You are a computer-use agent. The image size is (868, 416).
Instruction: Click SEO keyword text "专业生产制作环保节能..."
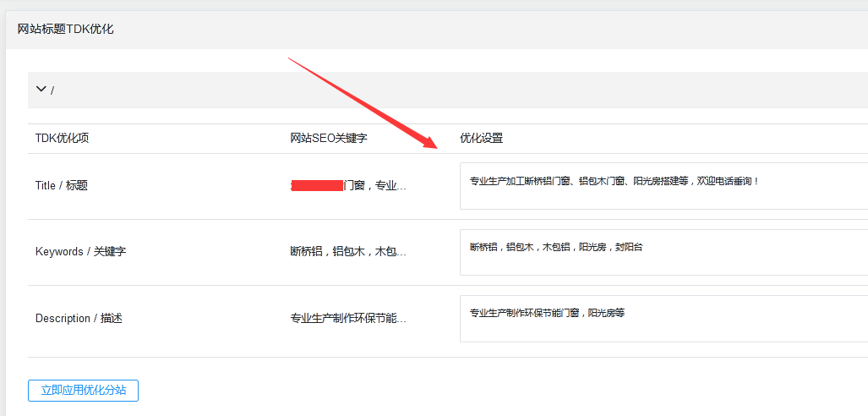pyautogui.click(x=347, y=319)
